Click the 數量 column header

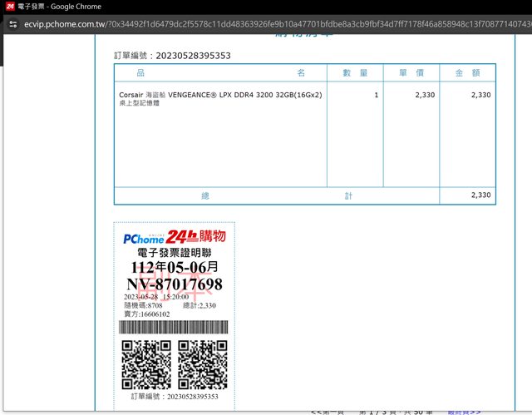(x=355, y=73)
